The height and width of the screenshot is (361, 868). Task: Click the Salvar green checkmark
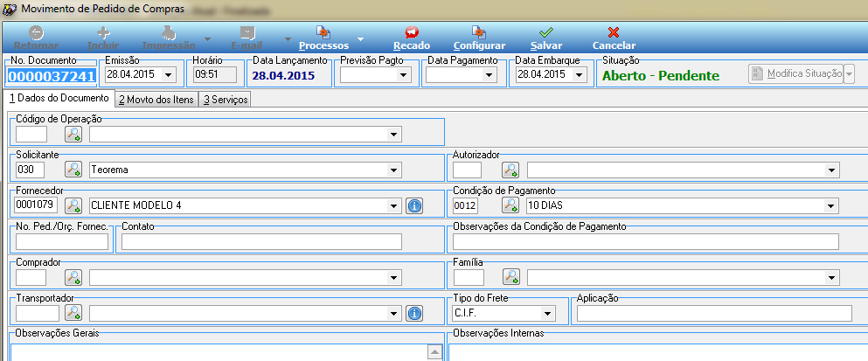pos(545,32)
